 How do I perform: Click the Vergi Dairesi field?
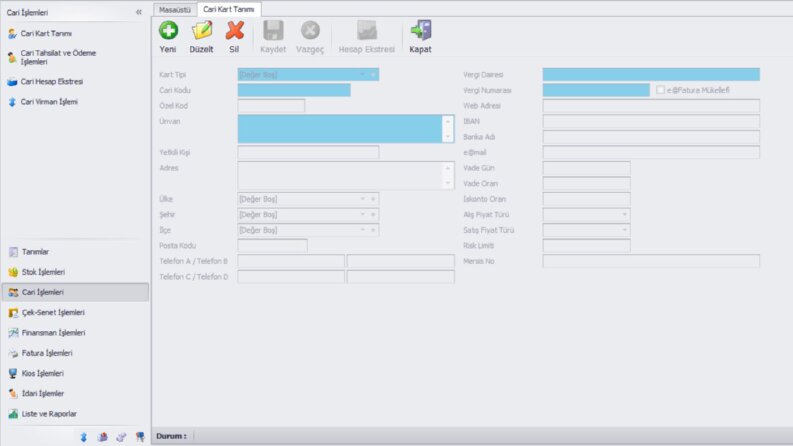(x=651, y=75)
